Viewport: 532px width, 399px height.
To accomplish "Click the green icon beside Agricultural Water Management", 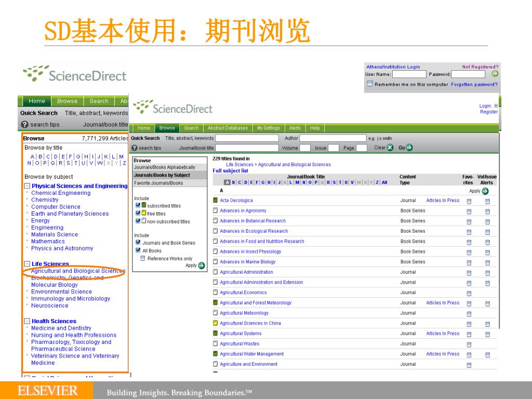I will pyautogui.click(x=215, y=353).
